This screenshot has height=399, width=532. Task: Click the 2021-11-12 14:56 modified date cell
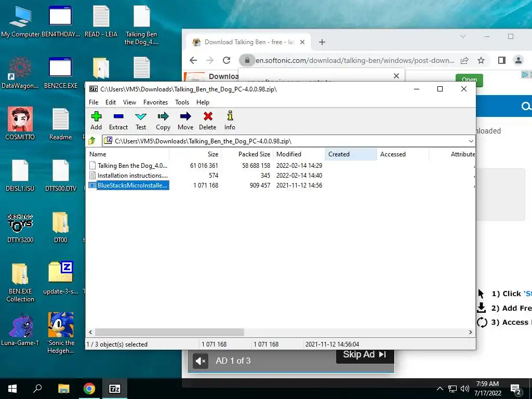pyautogui.click(x=299, y=185)
